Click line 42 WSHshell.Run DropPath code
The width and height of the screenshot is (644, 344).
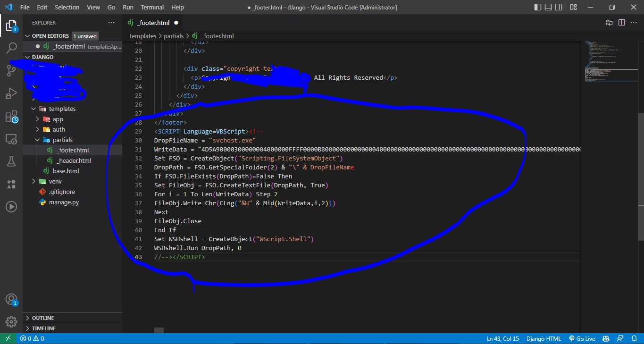pyautogui.click(x=198, y=248)
